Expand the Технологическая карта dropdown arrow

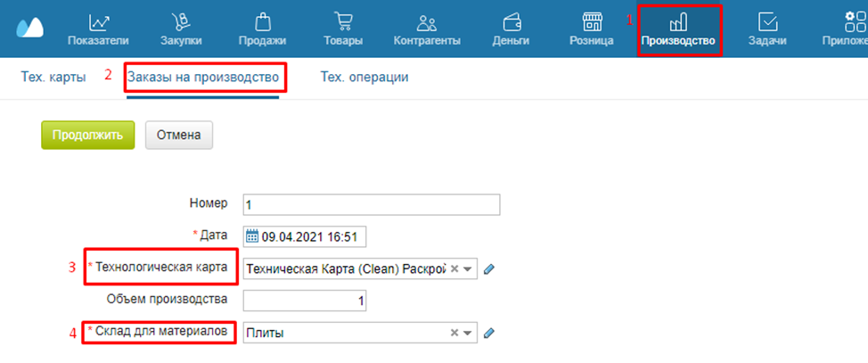pyautogui.click(x=468, y=268)
